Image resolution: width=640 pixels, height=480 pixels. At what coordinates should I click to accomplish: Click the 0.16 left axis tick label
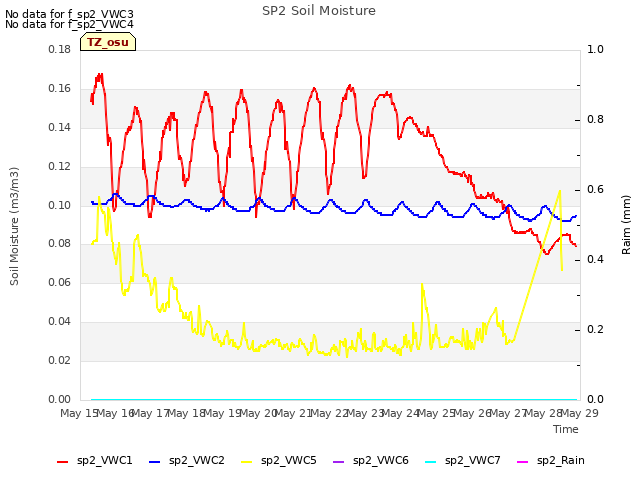(x=60, y=89)
